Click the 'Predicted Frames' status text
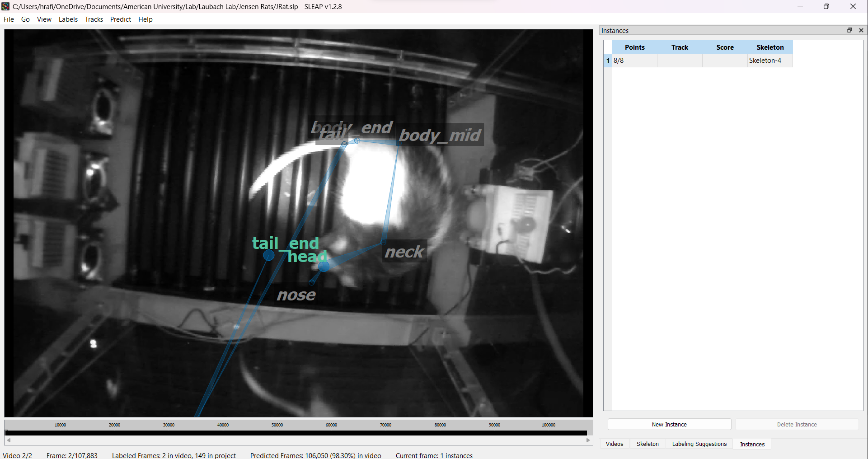Screen dimensions: 868x459 tap(316, 455)
